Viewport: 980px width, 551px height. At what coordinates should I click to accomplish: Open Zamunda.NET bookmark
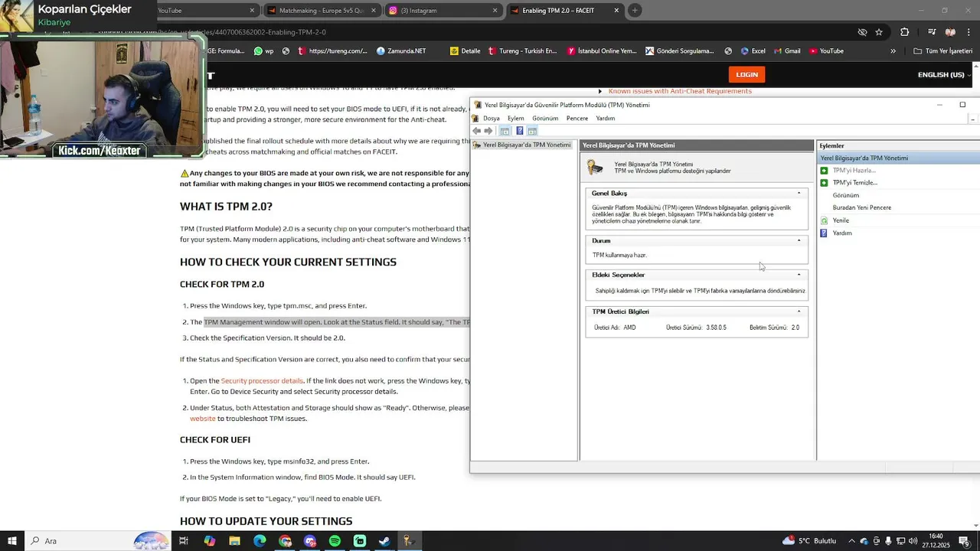pyautogui.click(x=401, y=51)
